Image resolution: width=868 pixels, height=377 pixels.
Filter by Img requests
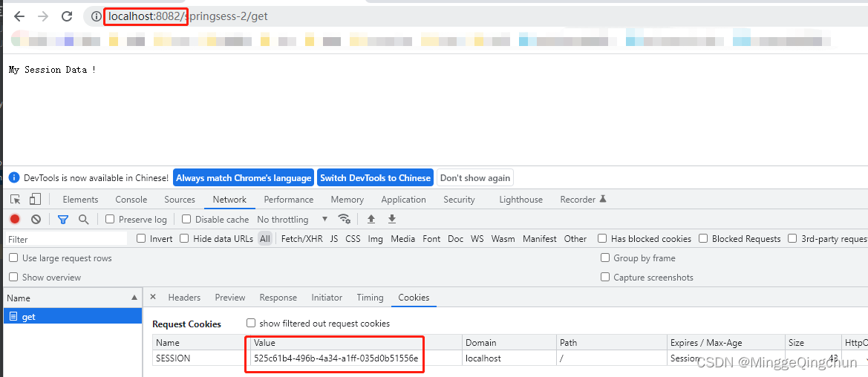click(x=375, y=239)
